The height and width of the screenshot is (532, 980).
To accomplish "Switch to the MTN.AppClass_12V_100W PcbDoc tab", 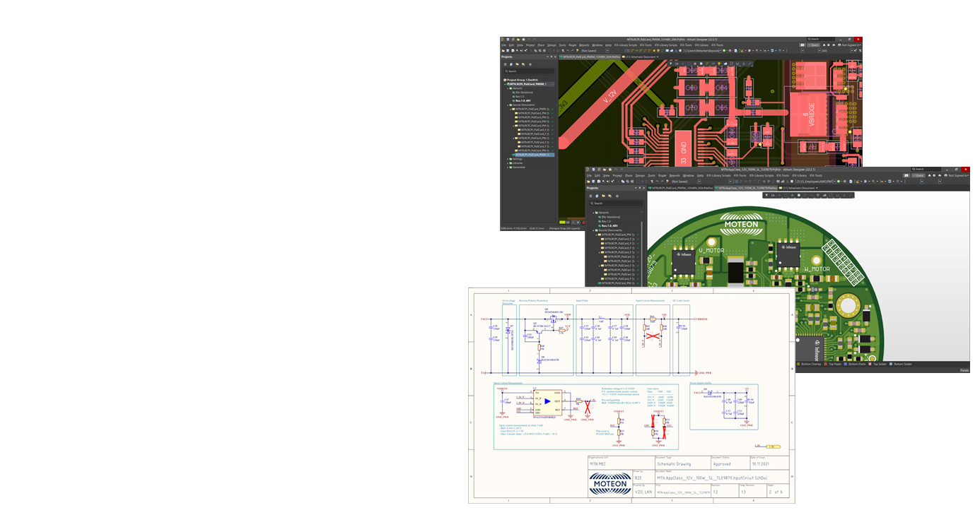I will pyautogui.click(x=746, y=188).
